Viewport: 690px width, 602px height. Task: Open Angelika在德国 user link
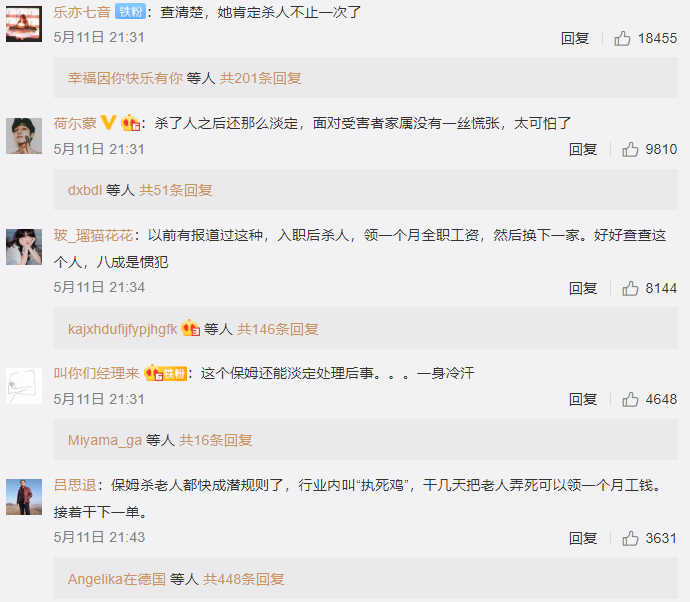click(117, 579)
